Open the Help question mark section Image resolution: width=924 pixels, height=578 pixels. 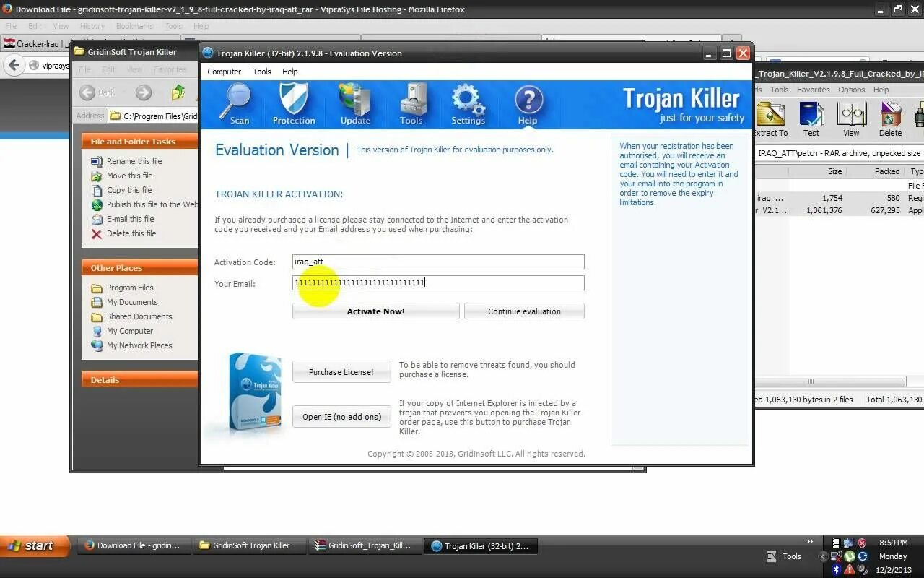(528, 104)
